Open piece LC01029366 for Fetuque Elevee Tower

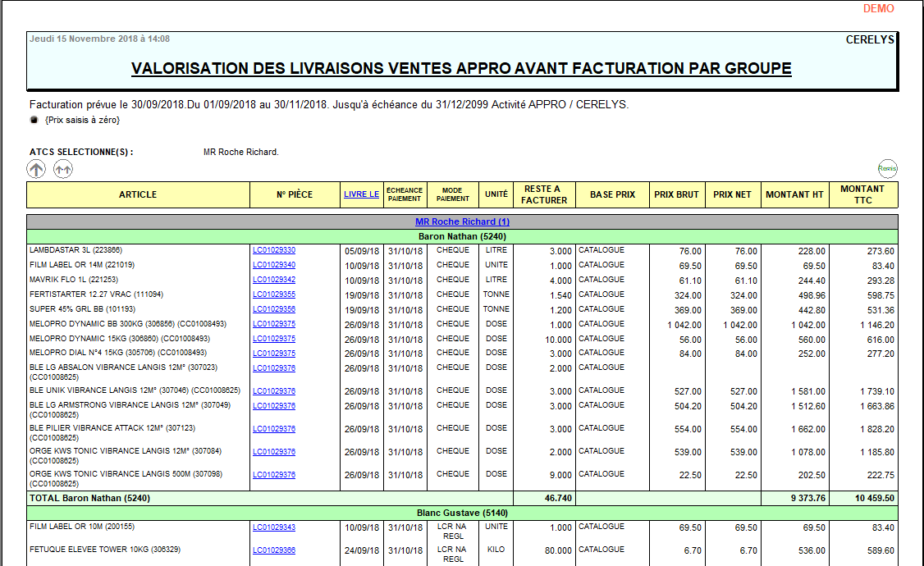coord(274,550)
